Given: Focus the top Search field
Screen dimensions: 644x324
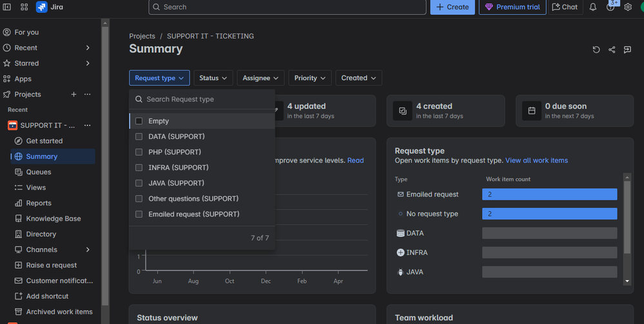Looking at the screenshot, I should tap(287, 7).
